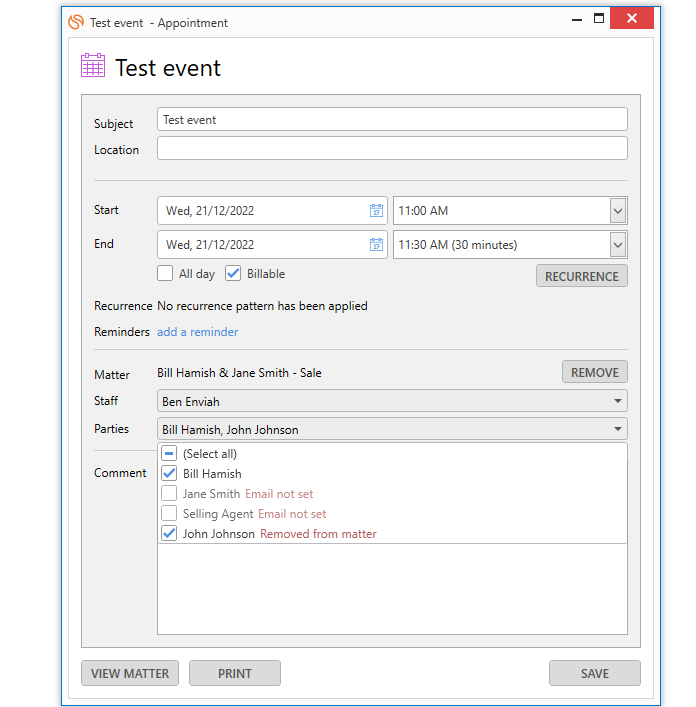Click the purple calendar appointment icon
Screen dimensions: 696x707
(93, 65)
